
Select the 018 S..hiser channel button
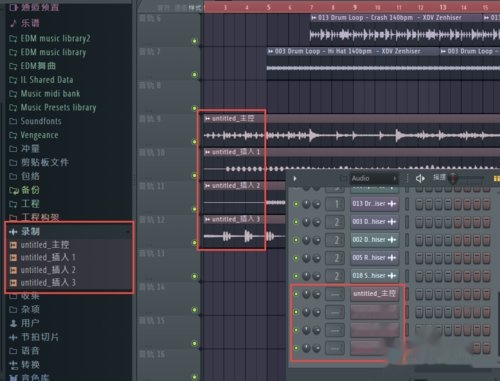[x=374, y=276]
